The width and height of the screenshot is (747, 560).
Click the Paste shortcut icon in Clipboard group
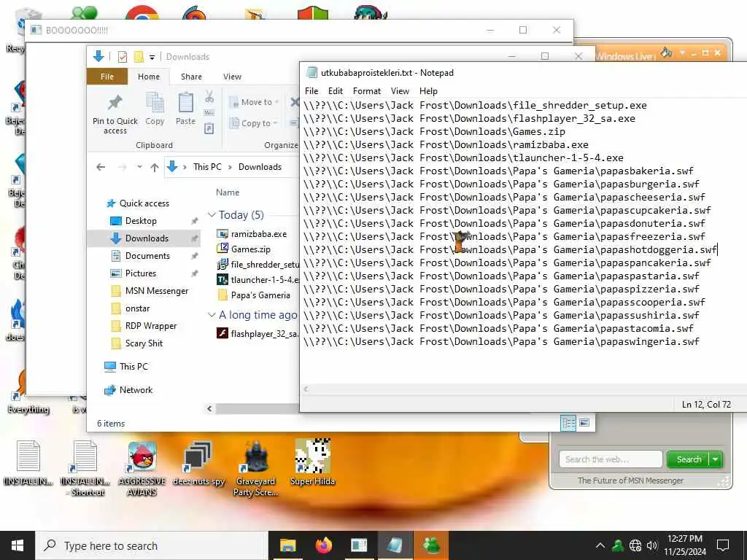[x=209, y=128]
